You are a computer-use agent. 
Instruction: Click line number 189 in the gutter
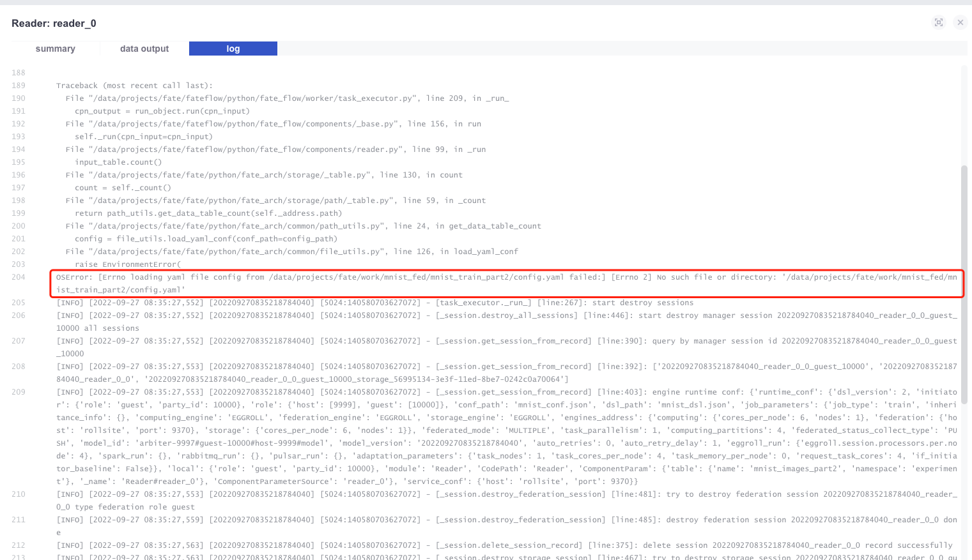click(x=19, y=86)
